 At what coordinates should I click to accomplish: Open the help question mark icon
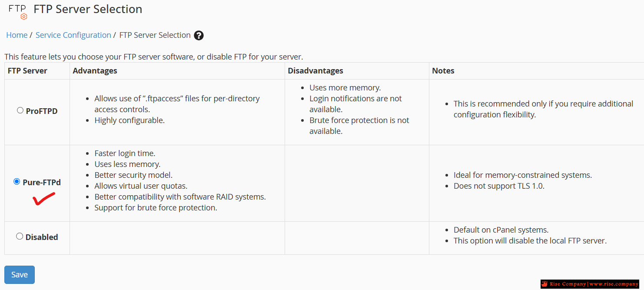click(x=199, y=36)
